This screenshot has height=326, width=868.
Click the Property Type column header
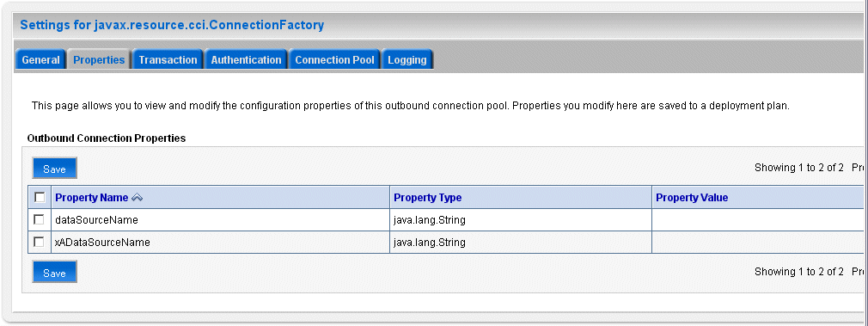tap(427, 197)
